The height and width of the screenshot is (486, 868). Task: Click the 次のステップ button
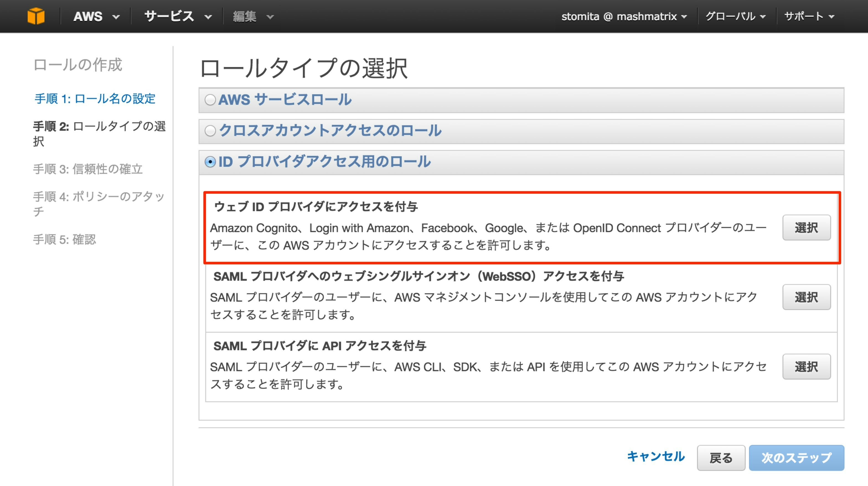797,458
